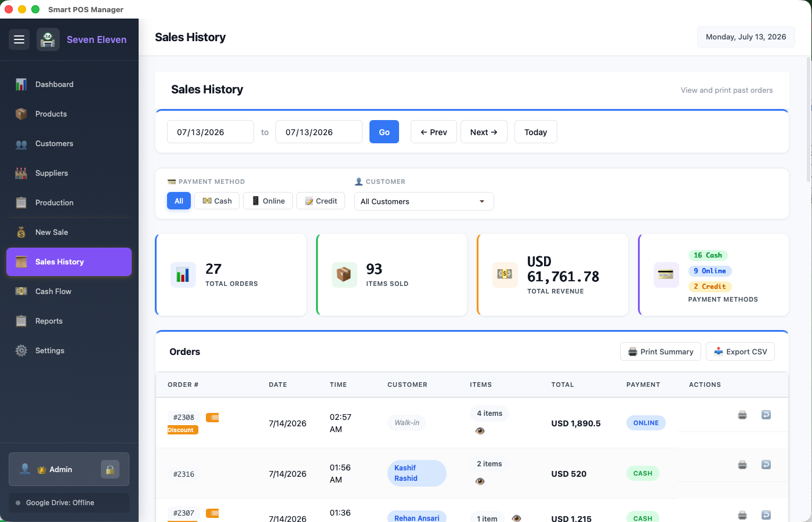Start a New Sale from sidebar

[69, 232]
